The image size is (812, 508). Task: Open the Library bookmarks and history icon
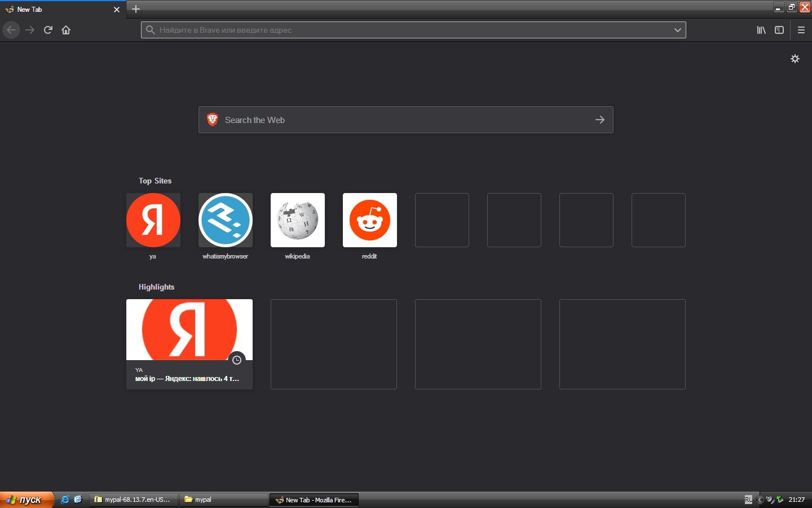point(761,30)
